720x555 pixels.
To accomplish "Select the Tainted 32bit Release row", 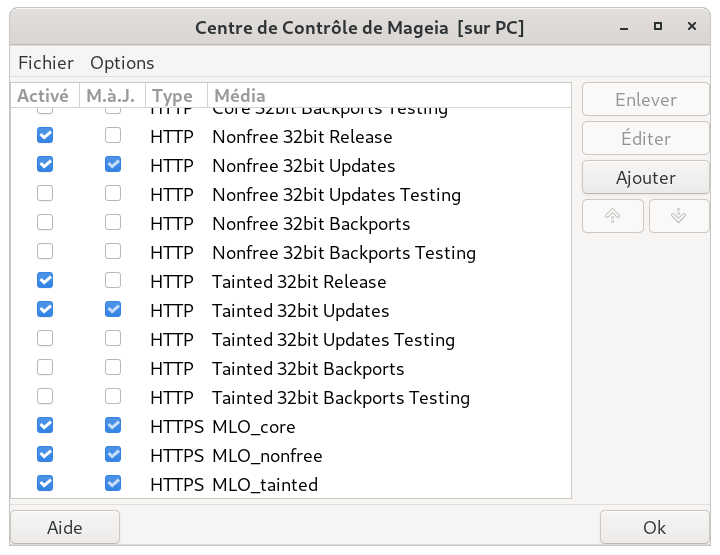I will click(x=291, y=281).
